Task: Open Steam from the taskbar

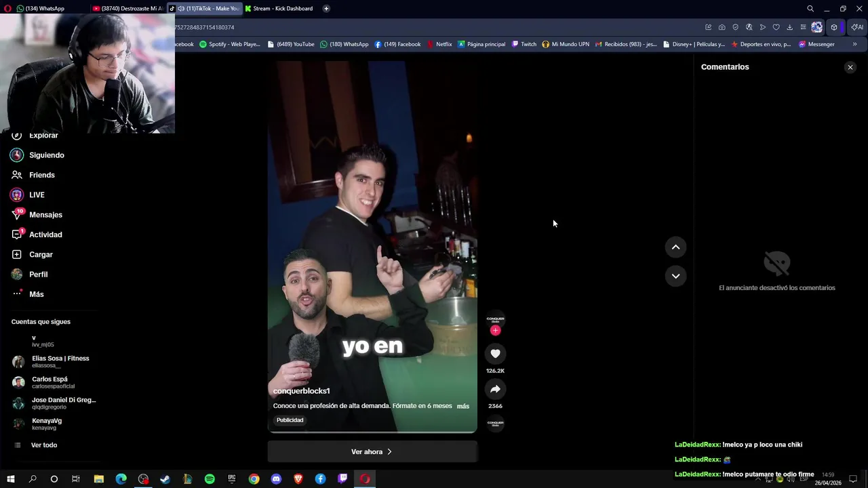Action: pos(165,479)
